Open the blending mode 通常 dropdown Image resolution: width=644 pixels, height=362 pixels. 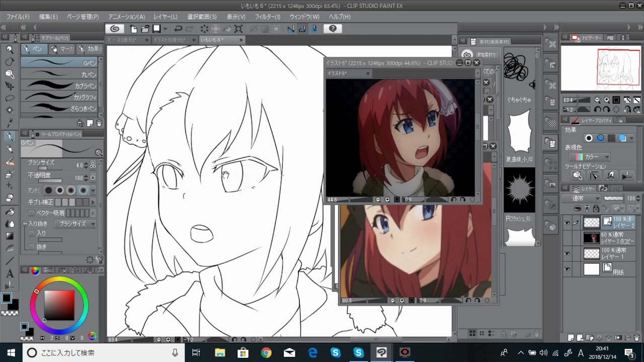582,199
